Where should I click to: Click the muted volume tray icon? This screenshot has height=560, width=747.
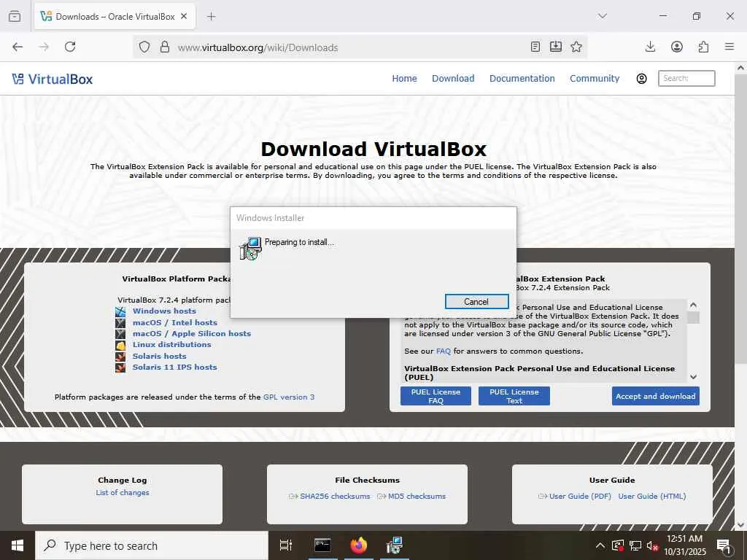coord(652,545)
